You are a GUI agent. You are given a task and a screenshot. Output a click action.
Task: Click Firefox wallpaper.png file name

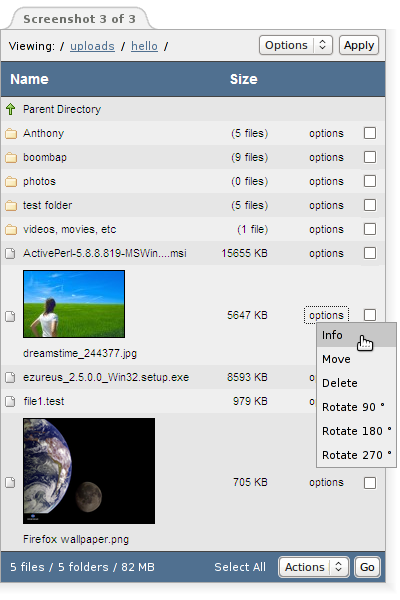click(76, 540)
